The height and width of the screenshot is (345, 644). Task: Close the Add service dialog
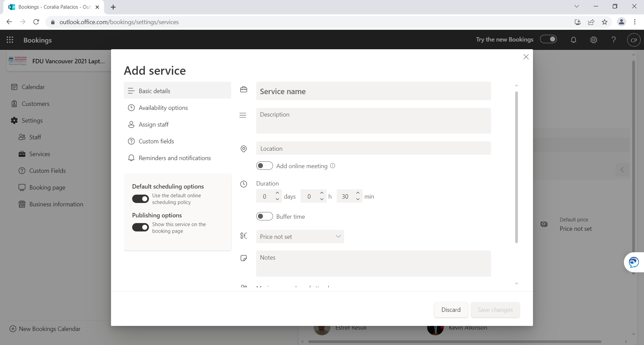click(x=526, y=57)
